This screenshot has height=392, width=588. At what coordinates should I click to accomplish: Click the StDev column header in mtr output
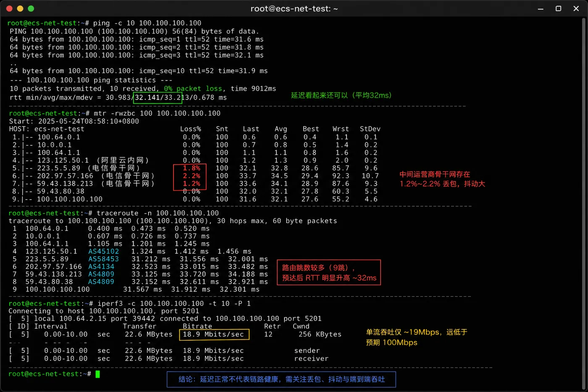370,129
